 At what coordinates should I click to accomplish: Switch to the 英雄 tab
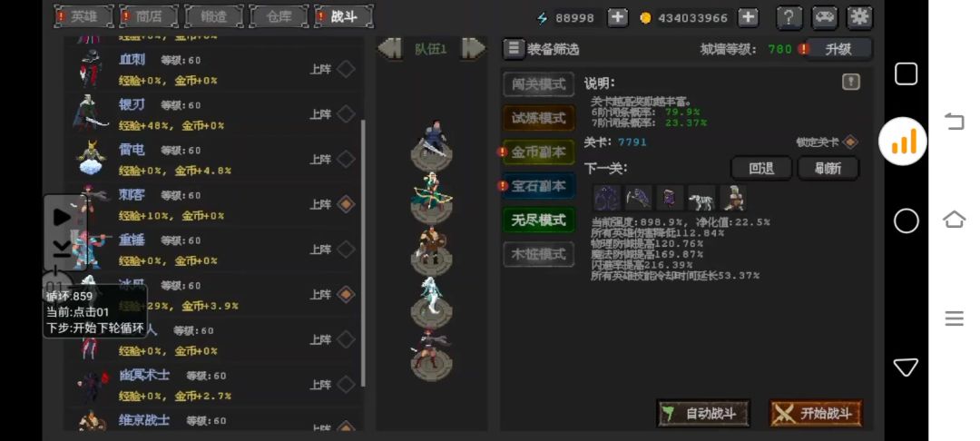pos(84,17)
